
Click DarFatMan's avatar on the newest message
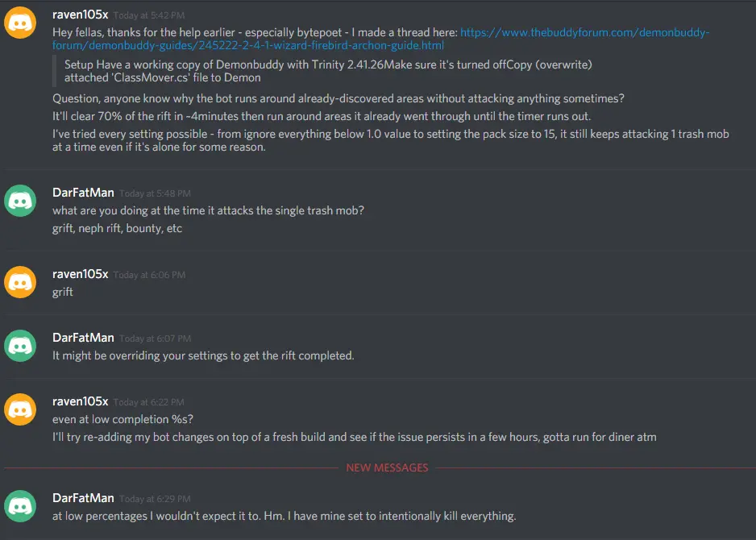[x=20, y=506]
